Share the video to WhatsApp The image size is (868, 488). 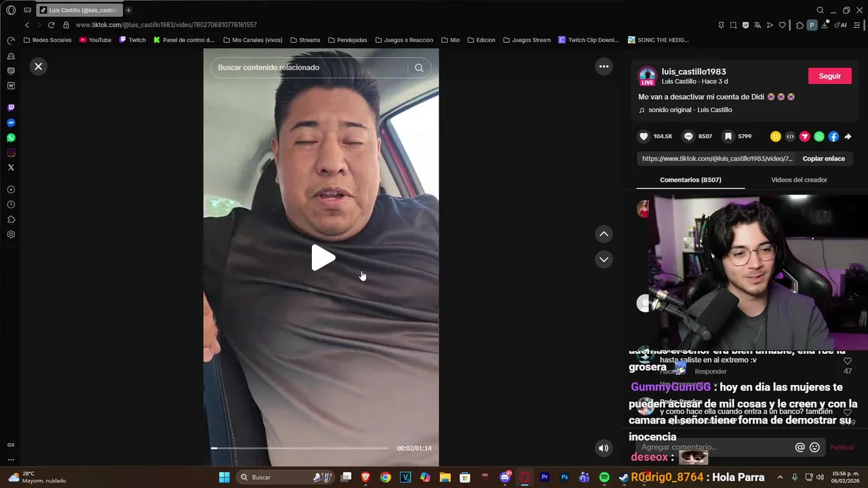[819, 136]
